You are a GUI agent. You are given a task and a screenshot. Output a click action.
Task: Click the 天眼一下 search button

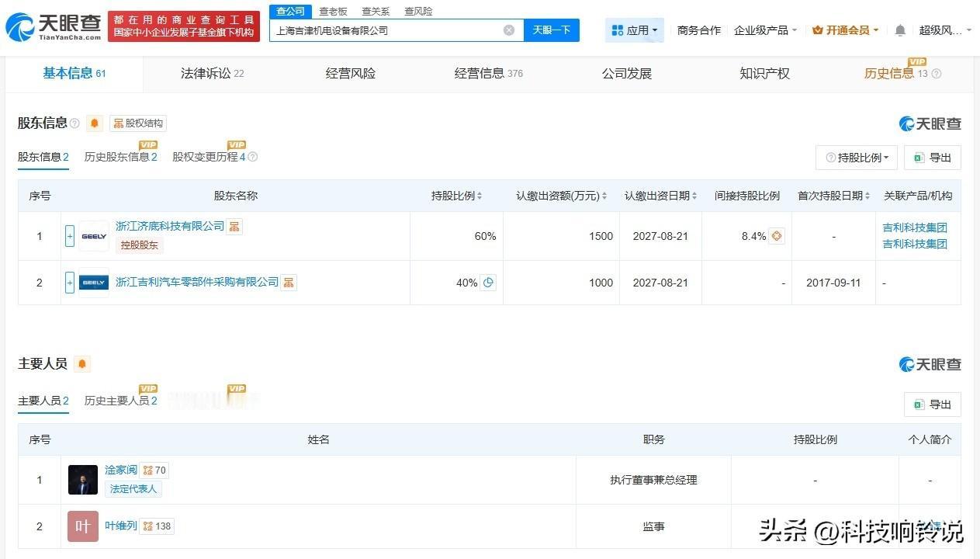(x=552, y=30)
